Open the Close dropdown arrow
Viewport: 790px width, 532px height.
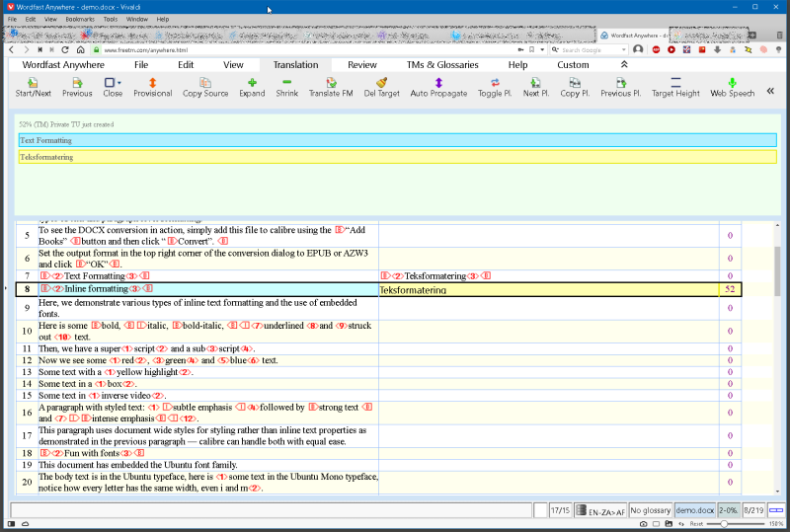119,83
